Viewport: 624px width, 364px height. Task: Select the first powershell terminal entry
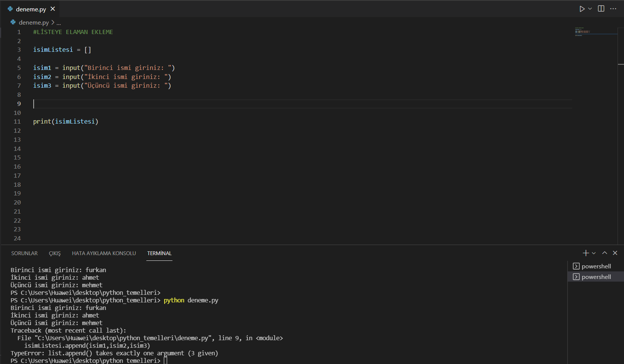pyautogui.click(x=596, y=266)
